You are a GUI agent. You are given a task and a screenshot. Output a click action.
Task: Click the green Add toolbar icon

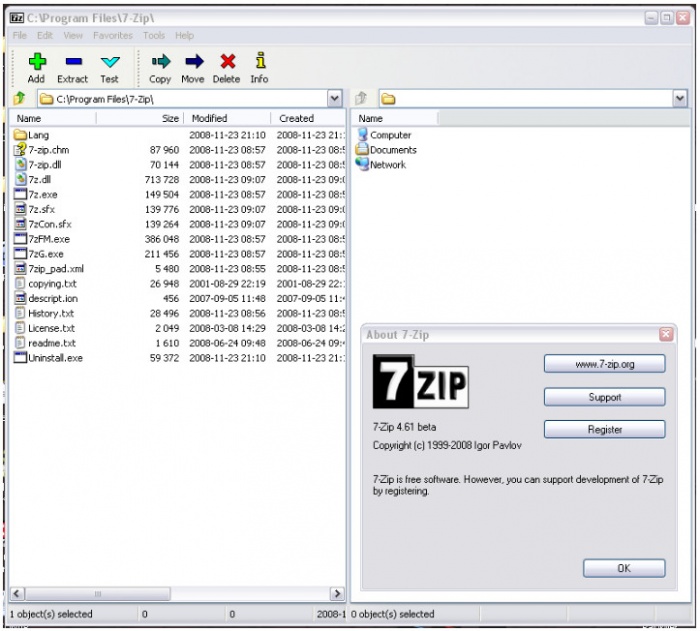pyautogui.click(x=37, y=62)
